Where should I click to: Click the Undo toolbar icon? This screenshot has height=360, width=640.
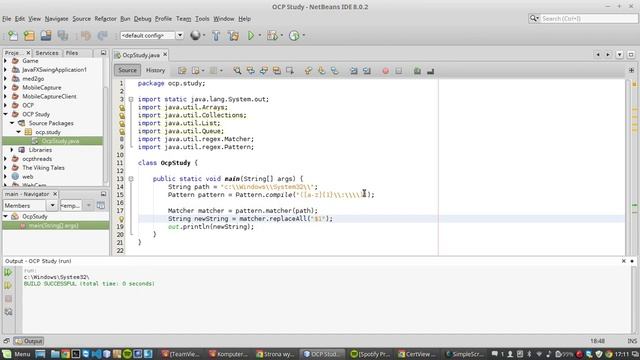(86, 36)
